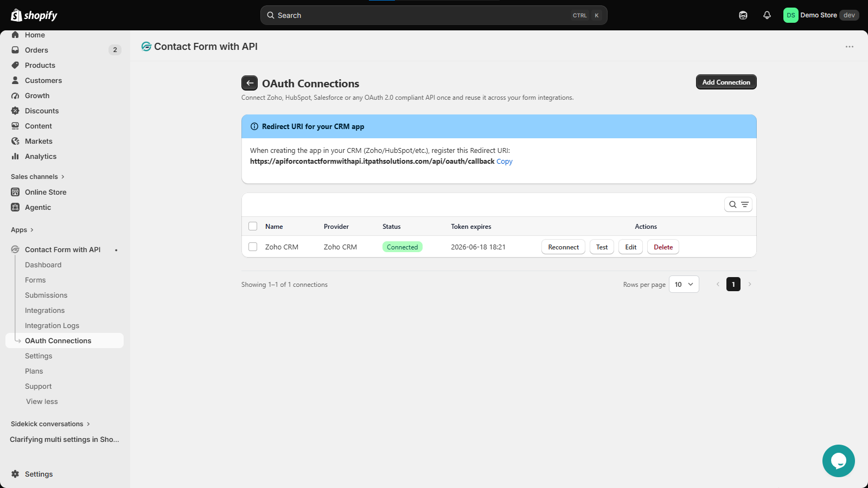Image resolution: width=868 pixels, height=488 pixels.
Task: Click the Customers person icon
Action: tap(15, 80)
